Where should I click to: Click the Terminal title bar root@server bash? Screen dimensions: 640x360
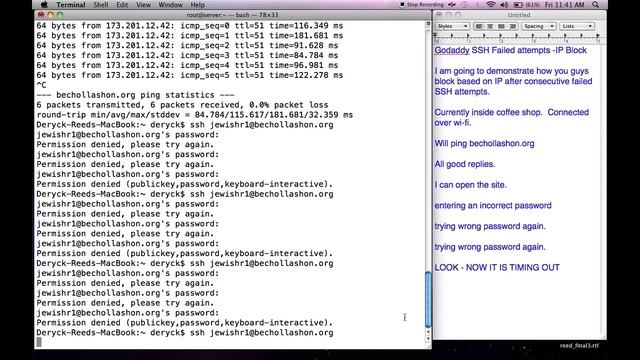point(232,15)
